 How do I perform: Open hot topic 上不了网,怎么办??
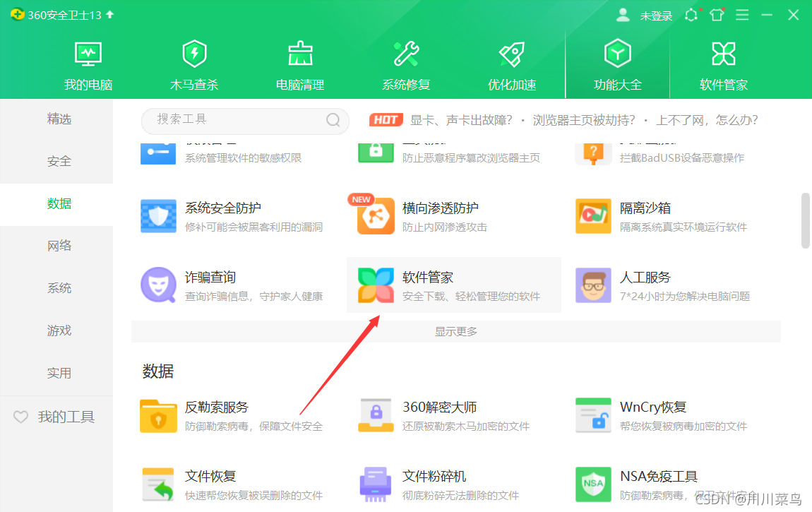(x=707, y=120)
